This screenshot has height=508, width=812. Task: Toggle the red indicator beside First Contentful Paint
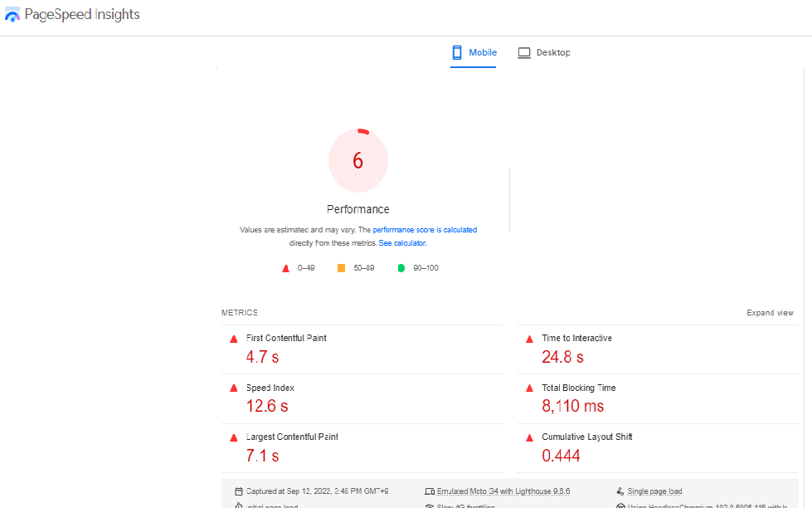233,338
